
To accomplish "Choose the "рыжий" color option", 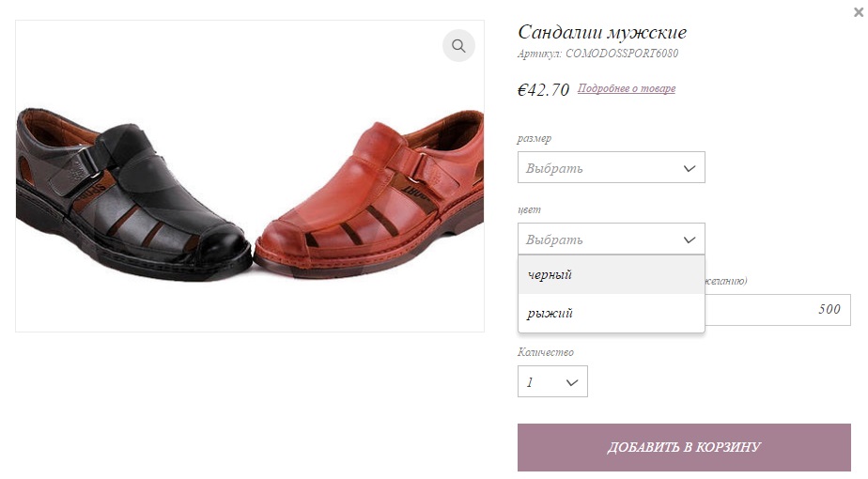I will (611, 314).
